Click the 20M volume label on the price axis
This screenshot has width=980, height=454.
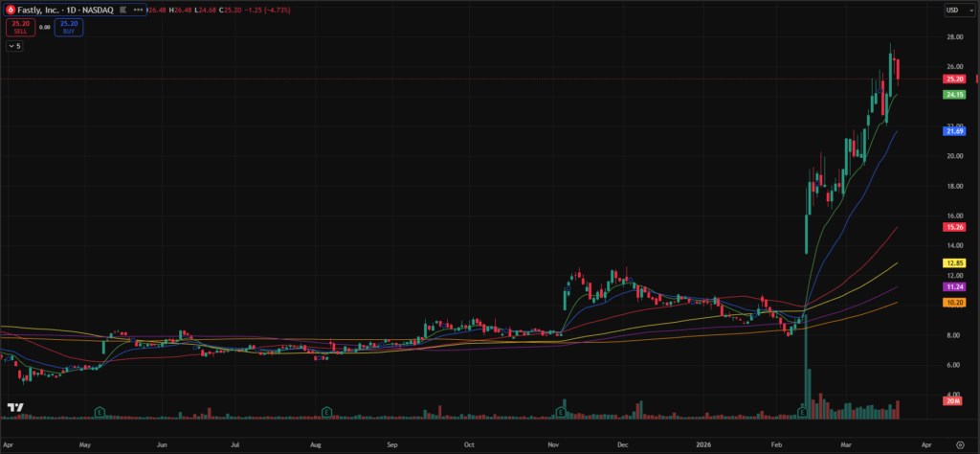point(953,401)
